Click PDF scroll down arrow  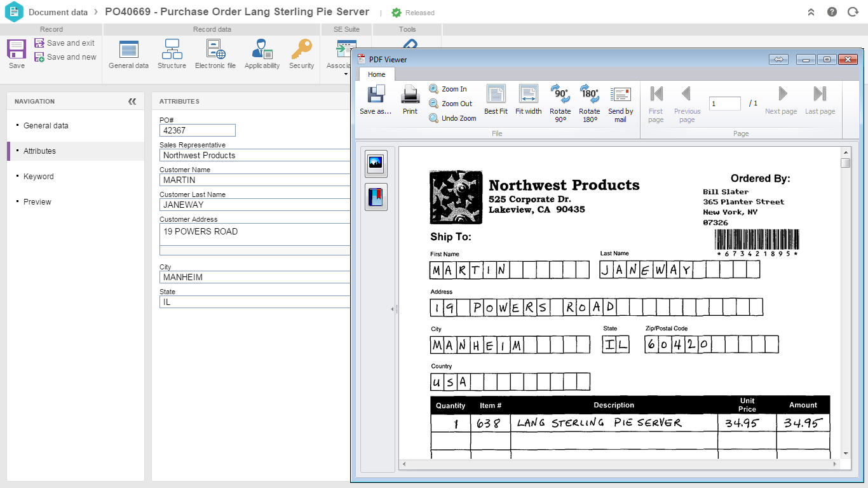845,453
